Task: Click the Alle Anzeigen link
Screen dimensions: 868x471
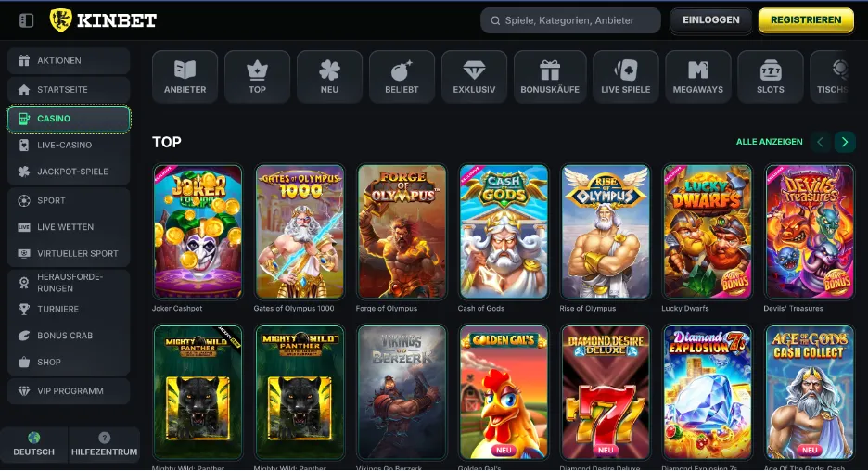Action: point(769,142)
